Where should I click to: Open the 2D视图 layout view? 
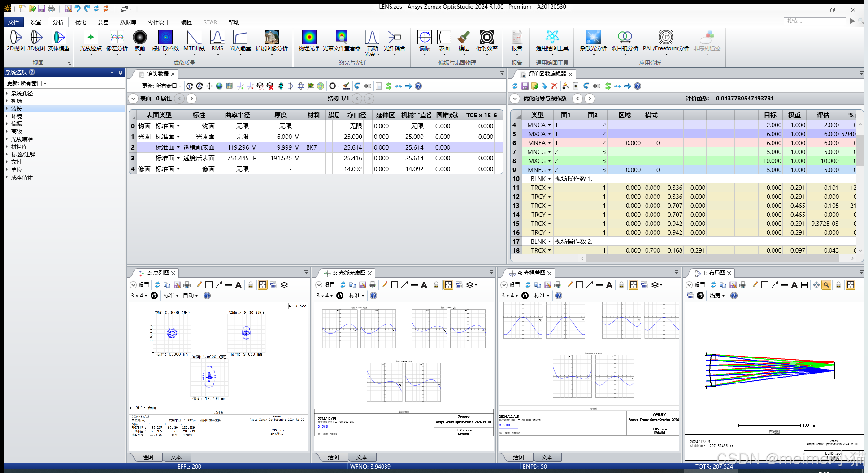point(15,41)
